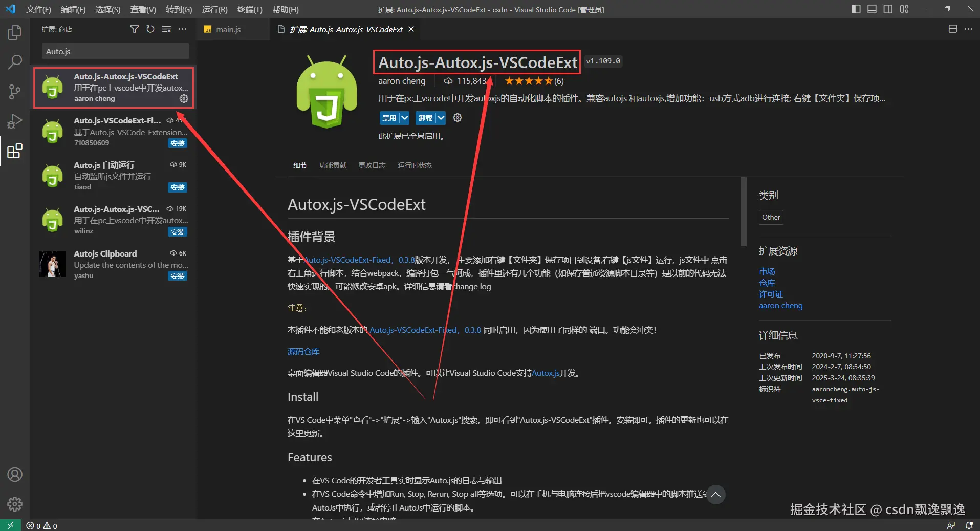Focus the extensions search box
This screenshot has width=980, height=531.
coord(115,51)
